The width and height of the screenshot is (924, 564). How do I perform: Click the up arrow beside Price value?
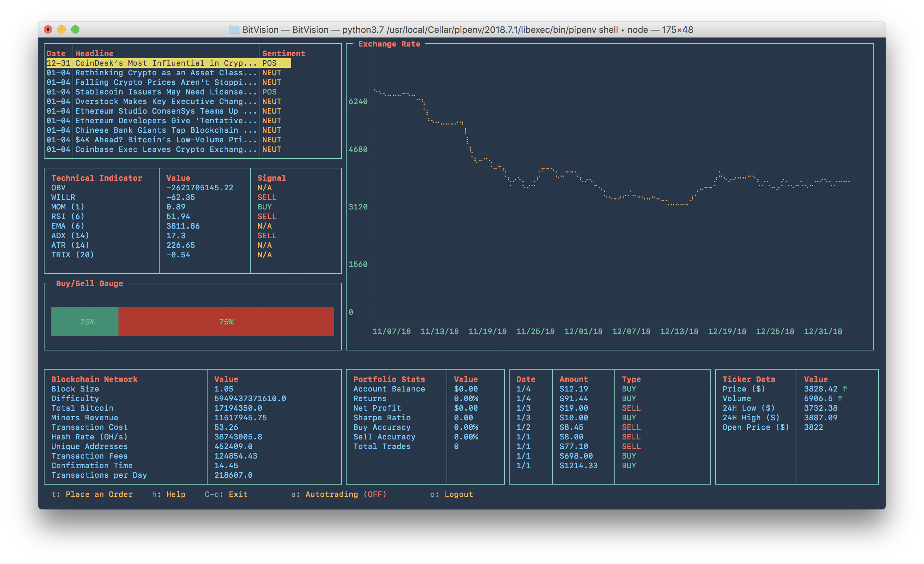(x=845, y=389)
